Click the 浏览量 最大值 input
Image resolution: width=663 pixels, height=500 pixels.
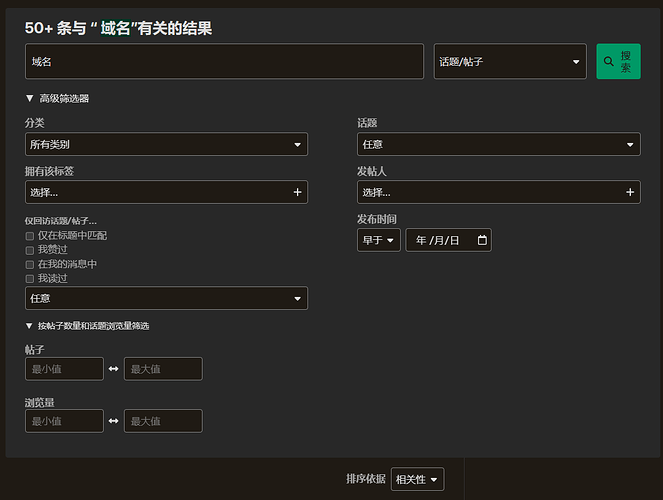click(163, 421)
